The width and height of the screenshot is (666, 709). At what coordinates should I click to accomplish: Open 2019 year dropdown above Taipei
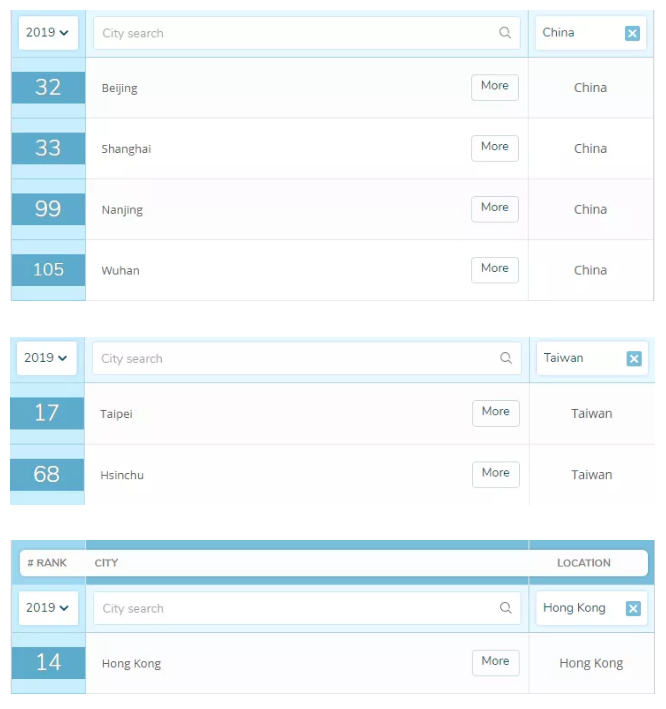tap(47, 358)
